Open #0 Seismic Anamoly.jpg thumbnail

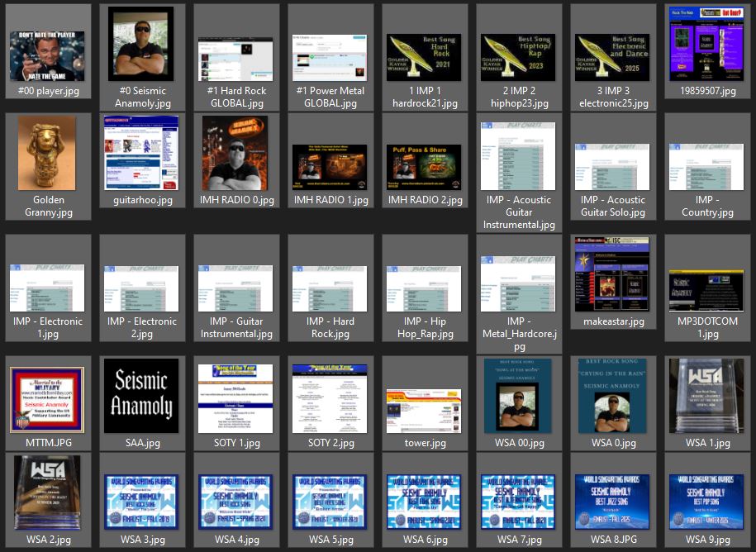pos(140,44)
